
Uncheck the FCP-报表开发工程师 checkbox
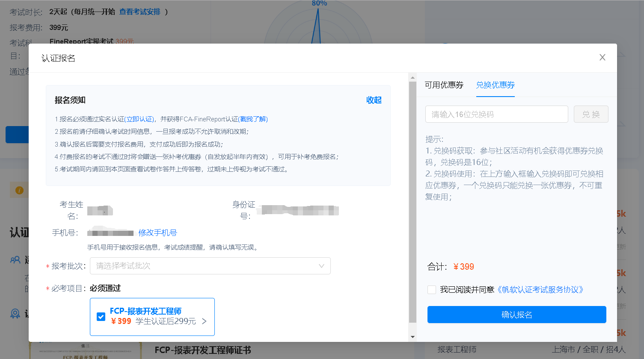tap(101, 317)
